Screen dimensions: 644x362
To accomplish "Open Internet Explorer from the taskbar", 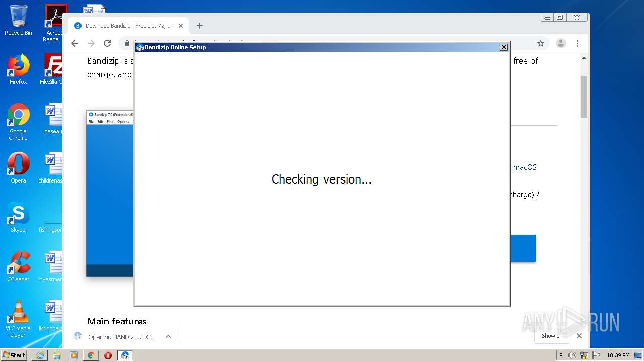I will click(40, 355).
